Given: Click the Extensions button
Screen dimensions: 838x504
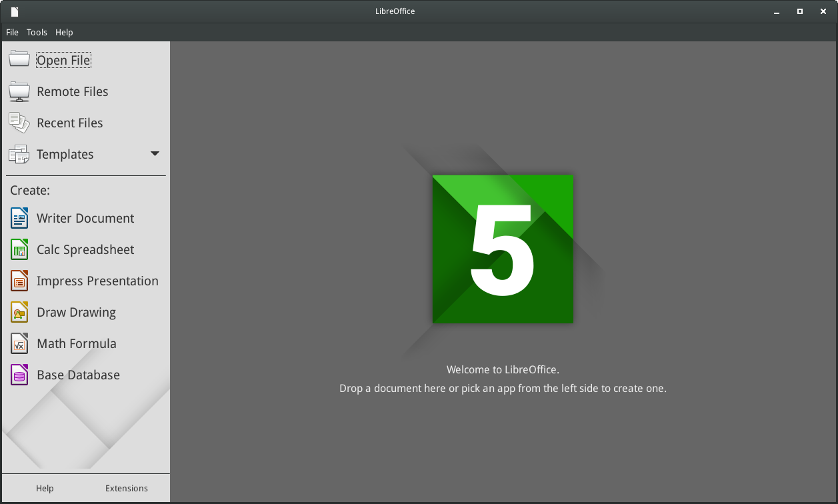Looking at the screenshot, I should click(x=127, y=488).
